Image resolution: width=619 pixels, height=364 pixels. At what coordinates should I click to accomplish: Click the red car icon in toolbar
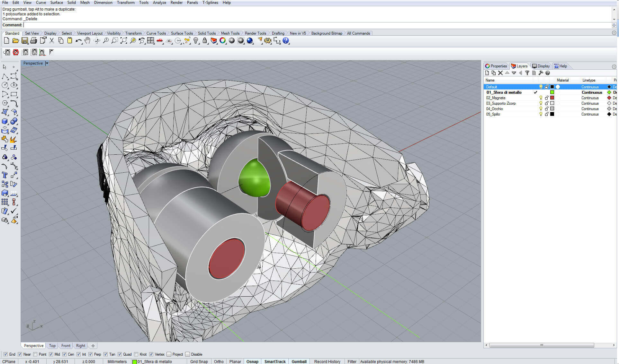tap(160, 41)
